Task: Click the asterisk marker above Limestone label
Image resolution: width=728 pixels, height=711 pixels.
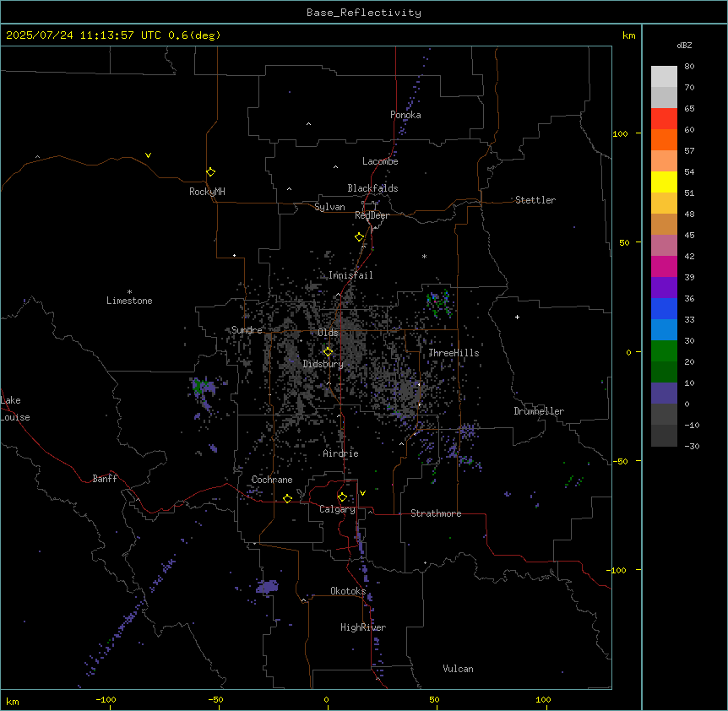Action: (x=129, y=292)
